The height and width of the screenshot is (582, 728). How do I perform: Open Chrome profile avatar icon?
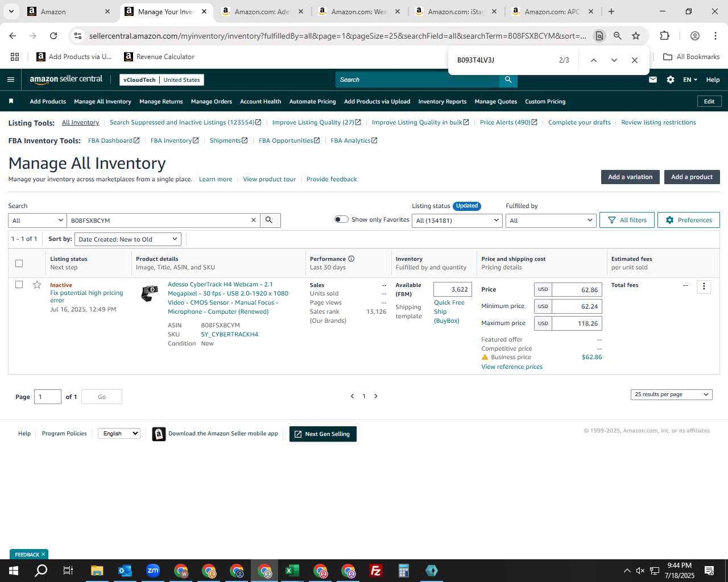695,36
